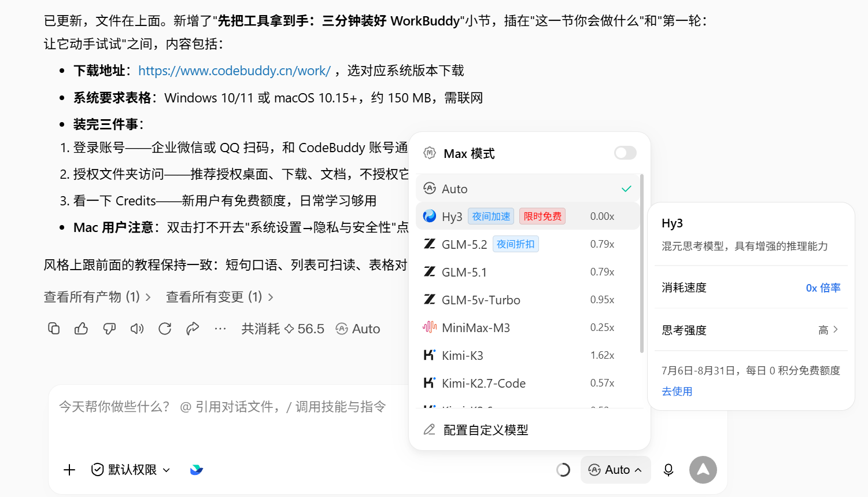Click the MiniMax-M3 waveform logo
Screen dimensions: 868x497
430,327
